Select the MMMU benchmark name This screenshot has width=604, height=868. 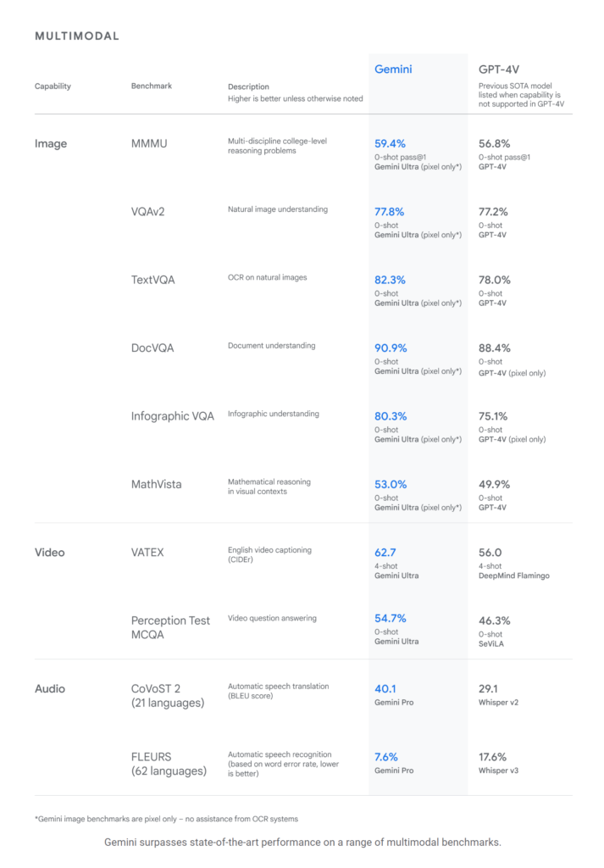click(x=149, y=143)
